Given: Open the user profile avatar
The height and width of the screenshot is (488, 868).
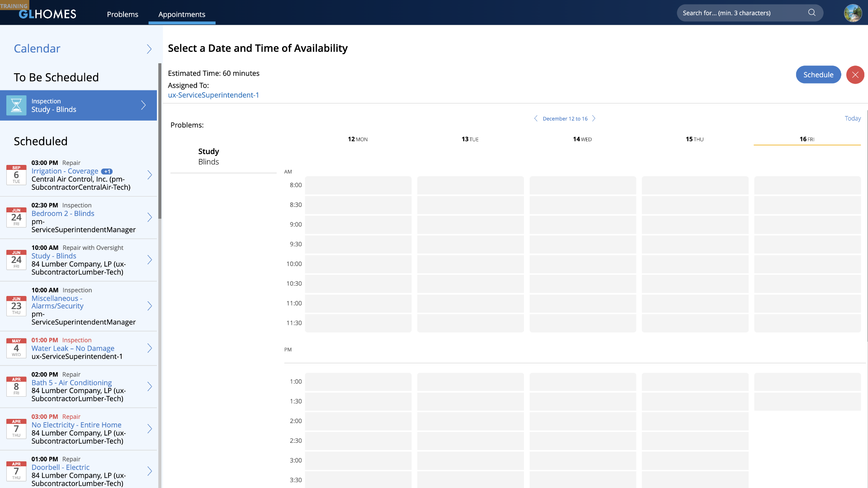Looking at the screenshot, I should coord(853,13).
